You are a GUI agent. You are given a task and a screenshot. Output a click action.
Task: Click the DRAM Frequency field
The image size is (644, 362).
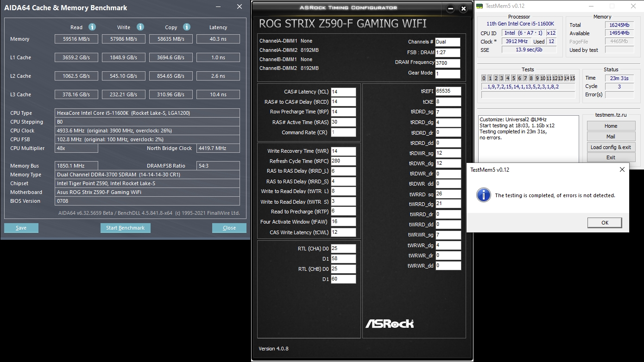pos(448,63)
